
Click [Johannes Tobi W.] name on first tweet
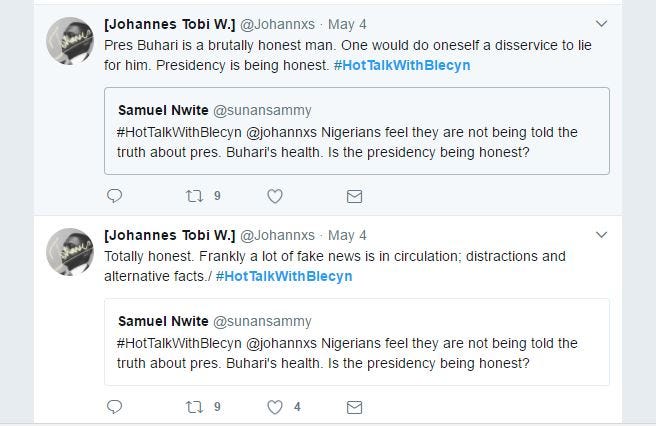[170, 24]
